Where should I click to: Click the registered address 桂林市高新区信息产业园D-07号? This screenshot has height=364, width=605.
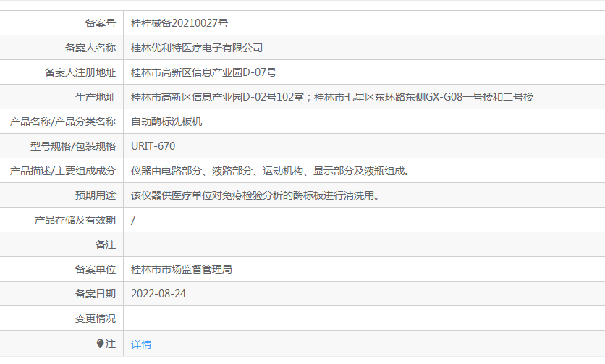pos(204,72)
